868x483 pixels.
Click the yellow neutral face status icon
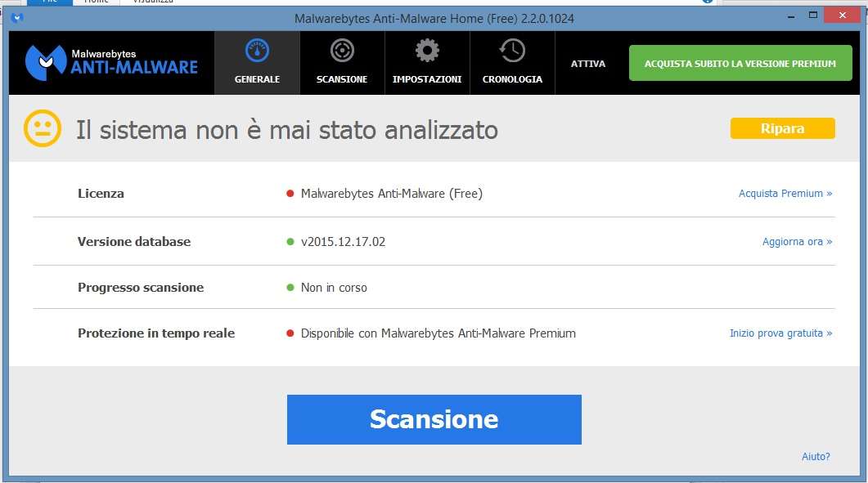[42, 128]
